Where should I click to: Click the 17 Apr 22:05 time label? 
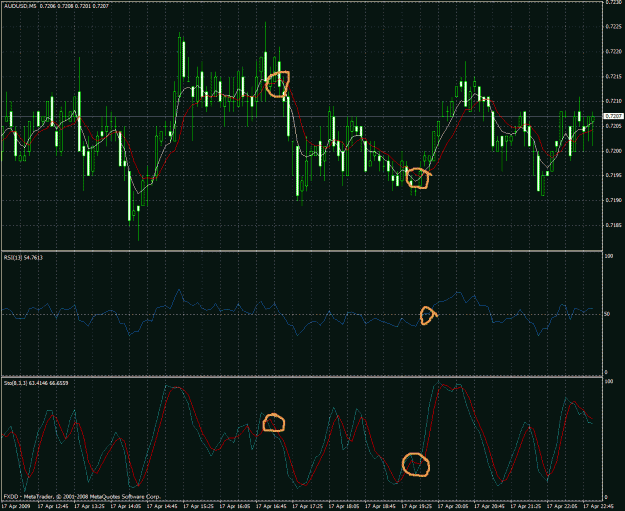coord(563,507)
